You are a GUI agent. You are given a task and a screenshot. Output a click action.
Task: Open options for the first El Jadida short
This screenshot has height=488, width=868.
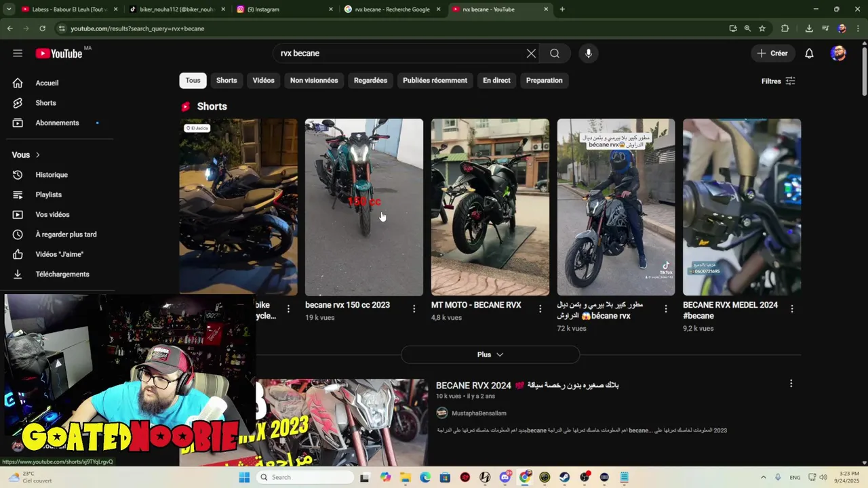pos(288,309)
